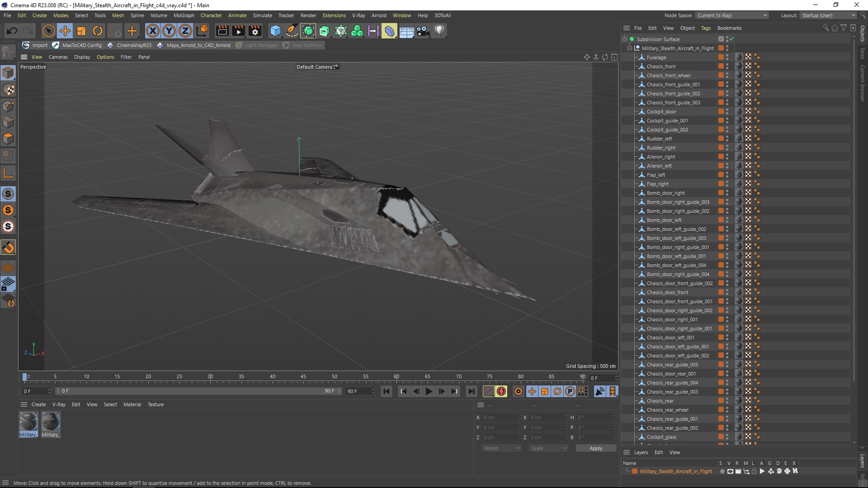Image resolution: width=868 pixels, height=488 pixels.
Task: Click the Cockpit_door layer color swatch
Action: (721, 112)
